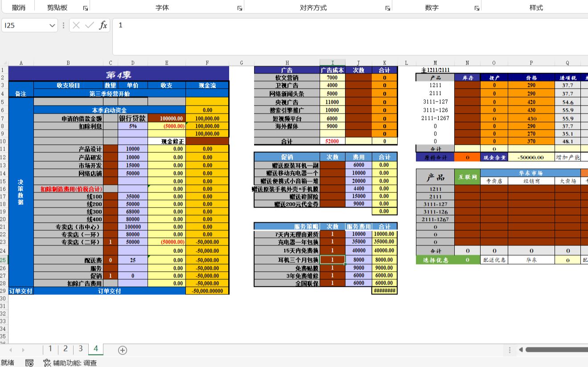Select sheet tab 4
The height and width of the screenshot is (367, 588).
click(x=95, y=349)
